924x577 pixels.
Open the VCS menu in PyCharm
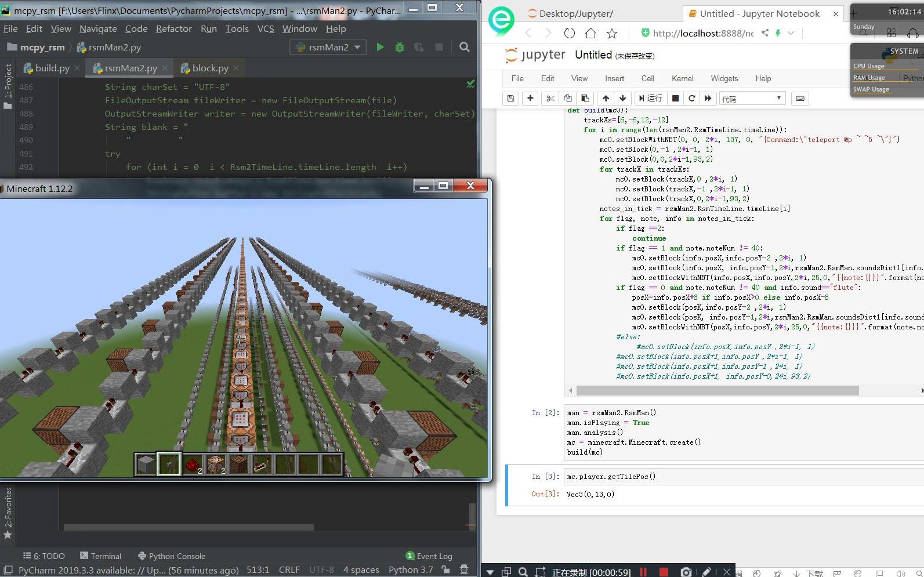click(x=266, y=28)
